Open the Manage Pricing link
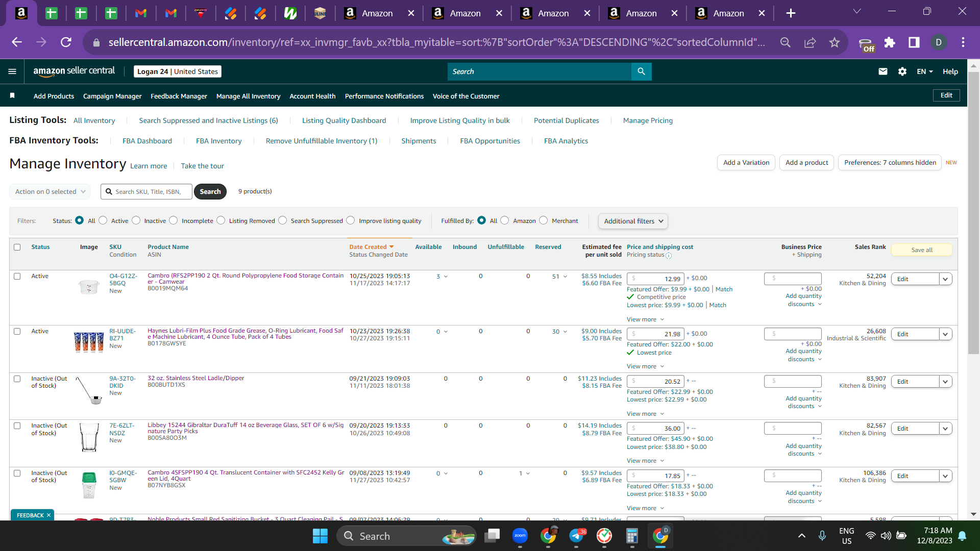Screen dimensions: 980x551 tap(648, 120)
